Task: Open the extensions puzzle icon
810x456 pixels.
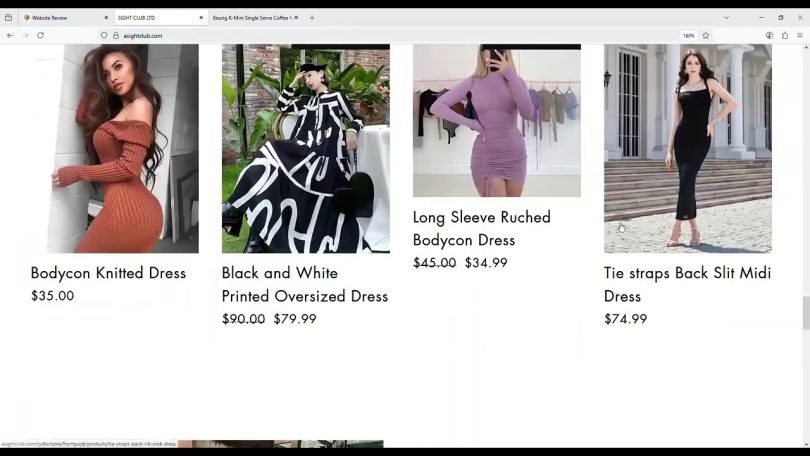Action: tap(785, 36)
